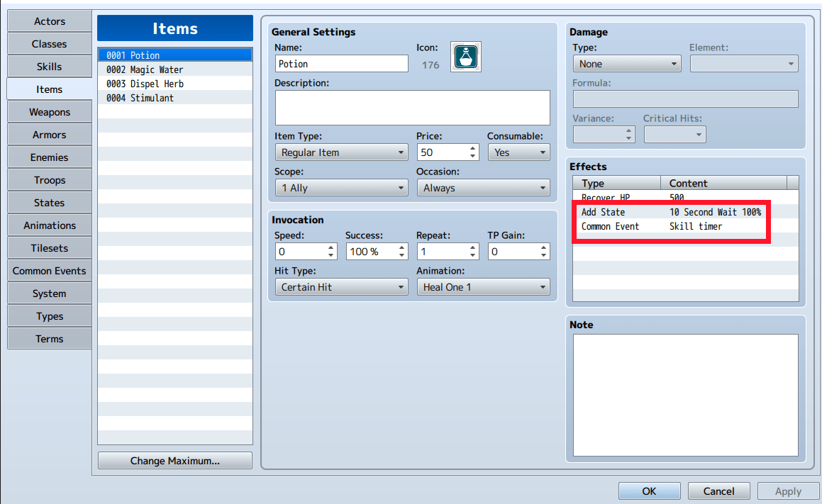Click the Potion flask icon image
Viewport: 822px width, 504px height.
click(465, 57)
